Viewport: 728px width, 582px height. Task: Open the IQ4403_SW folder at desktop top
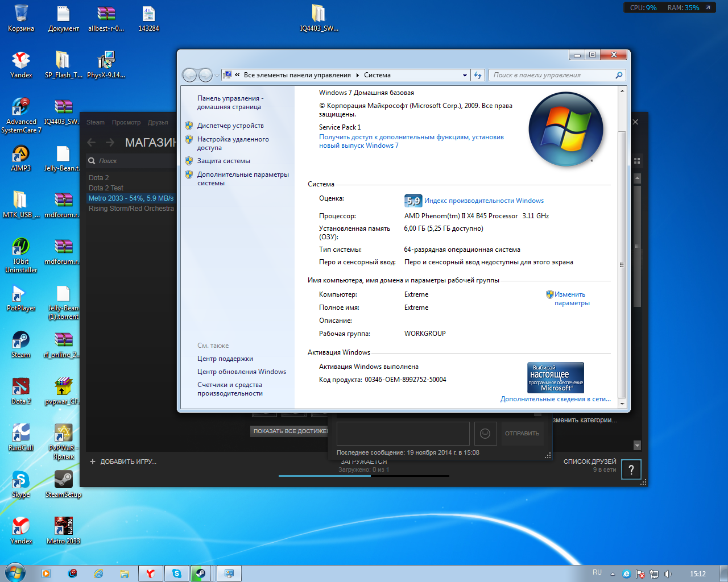click(x=319, y=18)
